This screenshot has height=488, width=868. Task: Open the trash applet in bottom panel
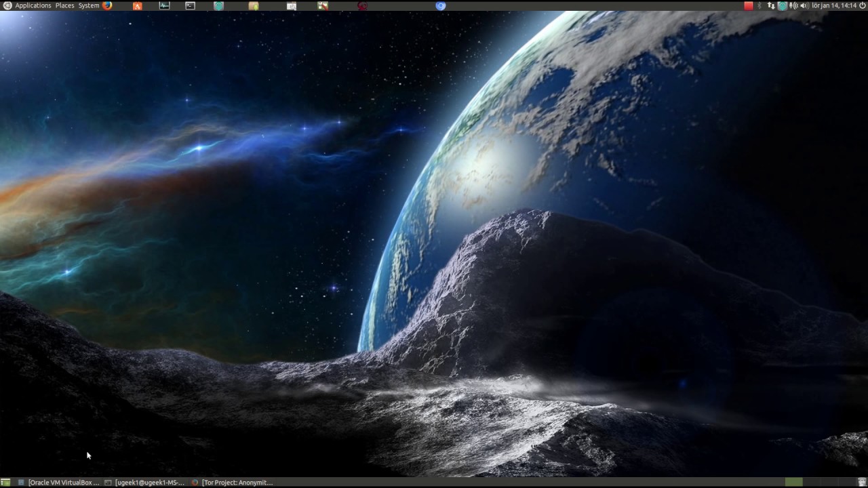(x=861, y=483)
